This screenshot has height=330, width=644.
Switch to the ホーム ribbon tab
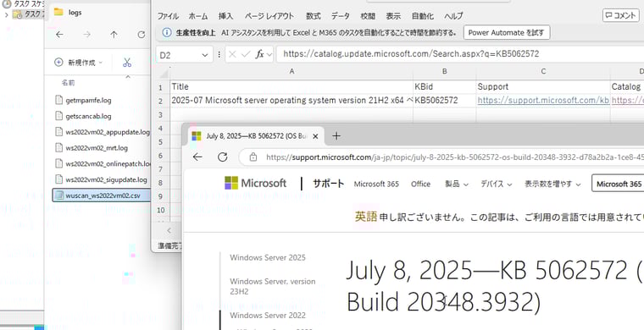tap(198, 16)
